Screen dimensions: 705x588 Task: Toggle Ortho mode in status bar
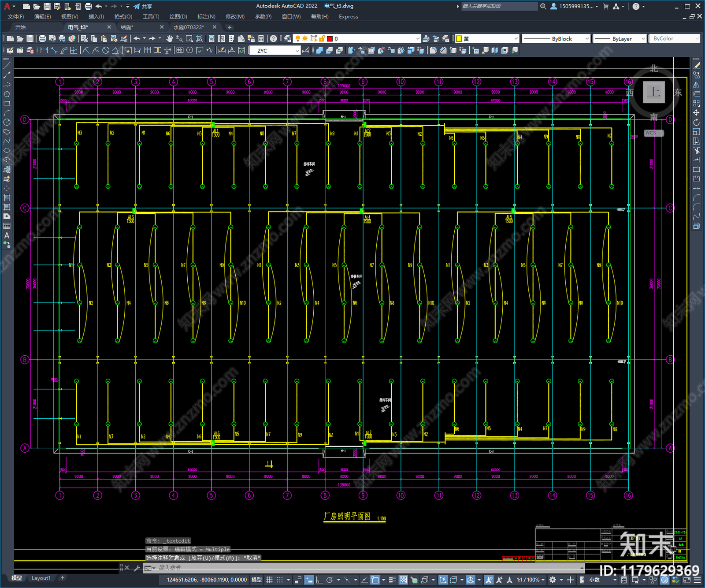[319, 580]
